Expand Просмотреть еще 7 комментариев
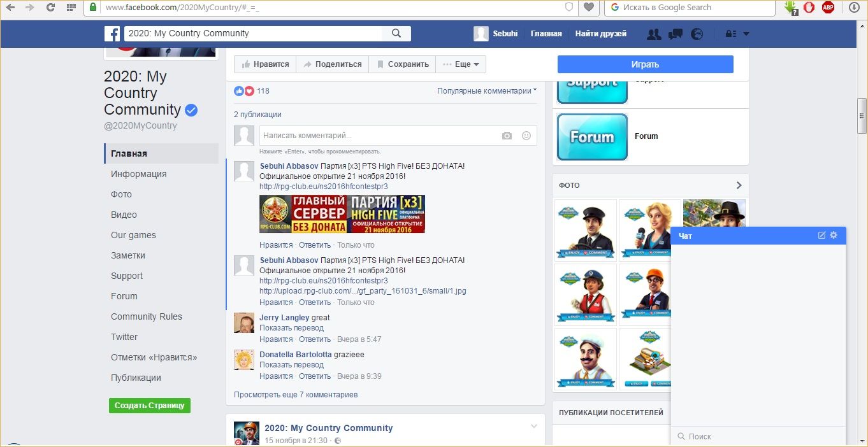 pos(296,395)
